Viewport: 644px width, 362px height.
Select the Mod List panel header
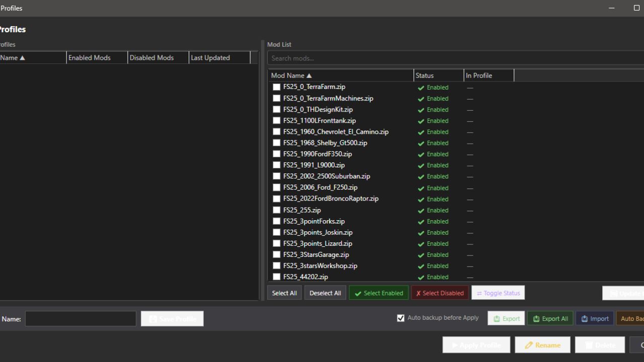point(279,44)
